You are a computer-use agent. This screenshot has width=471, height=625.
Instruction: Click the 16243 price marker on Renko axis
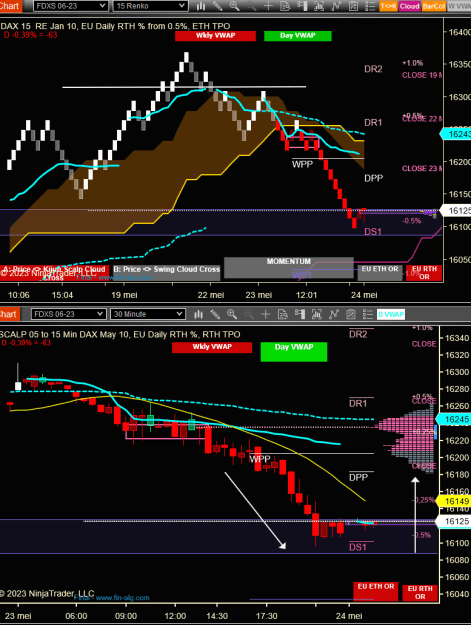click(456, 134)
